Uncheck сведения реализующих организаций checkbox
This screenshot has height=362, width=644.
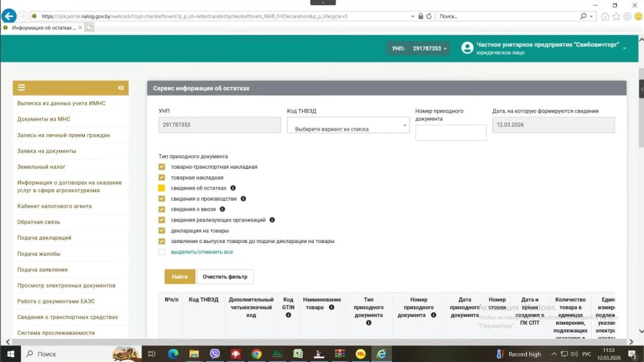pos(162,220)
